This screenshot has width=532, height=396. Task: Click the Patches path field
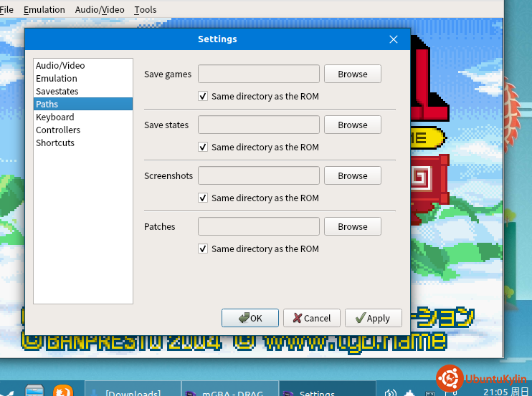(x=259, y=226)
